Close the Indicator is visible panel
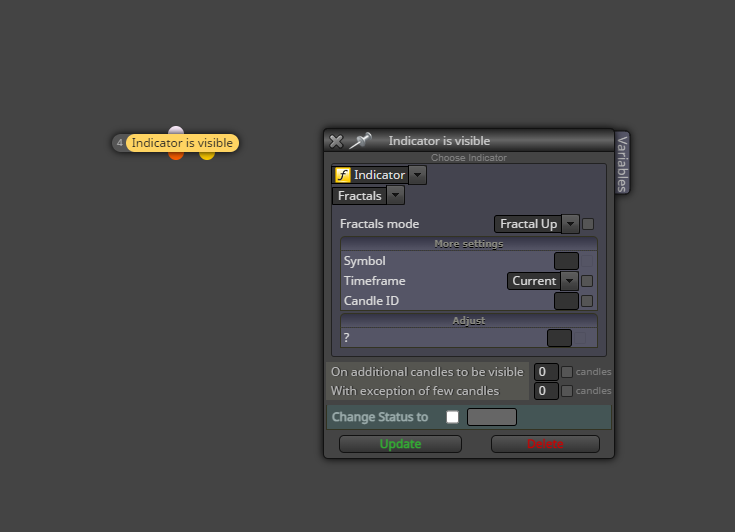Image resolution: width=735 pixels, height=532 pixels. (x=336, y=141)
